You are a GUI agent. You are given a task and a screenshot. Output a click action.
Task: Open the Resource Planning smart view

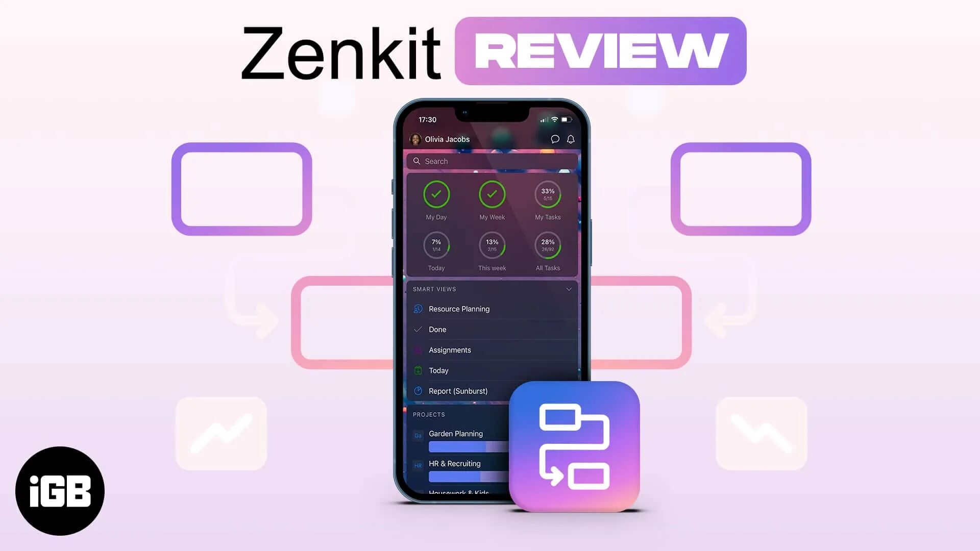pyautogui.click(x=460, y=309)
